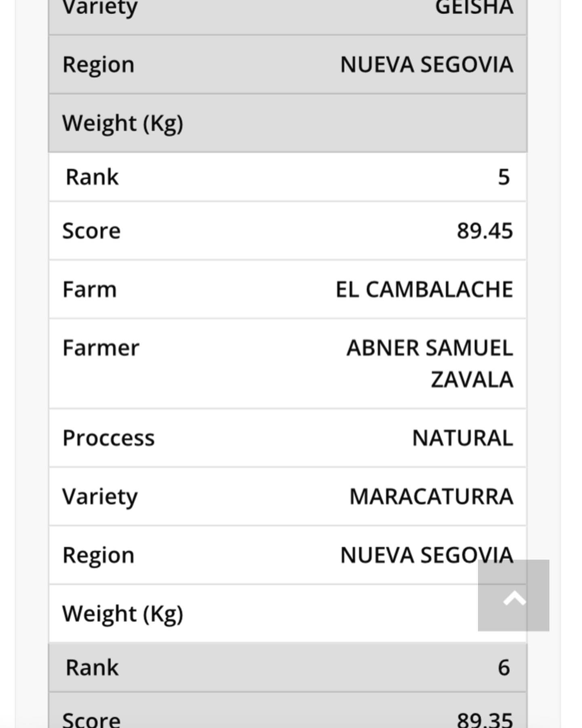Click the 89.45 score value
Viewport: 582px width, 728px height.
485,231
